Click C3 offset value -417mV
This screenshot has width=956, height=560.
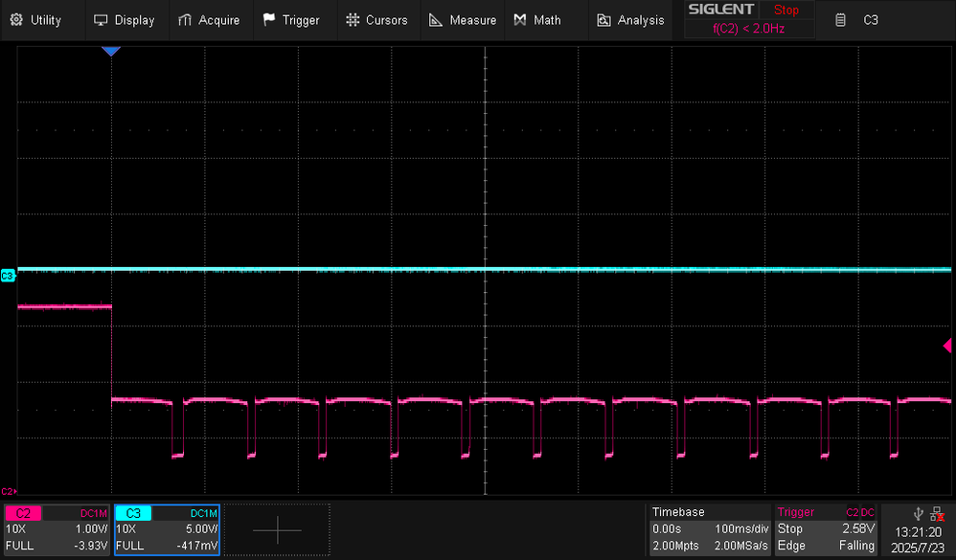(197, 546)
